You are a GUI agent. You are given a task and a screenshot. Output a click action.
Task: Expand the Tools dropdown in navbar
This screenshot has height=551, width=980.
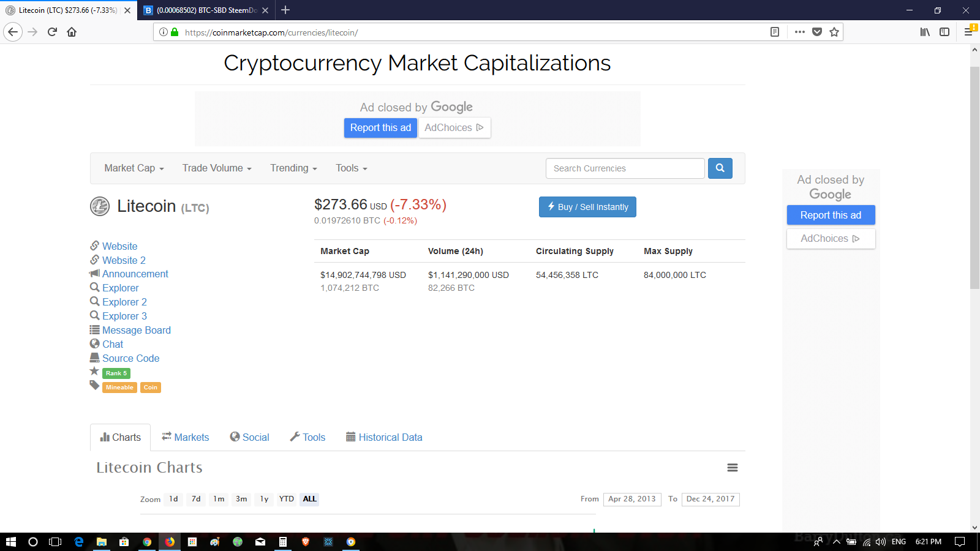point(352,168)
